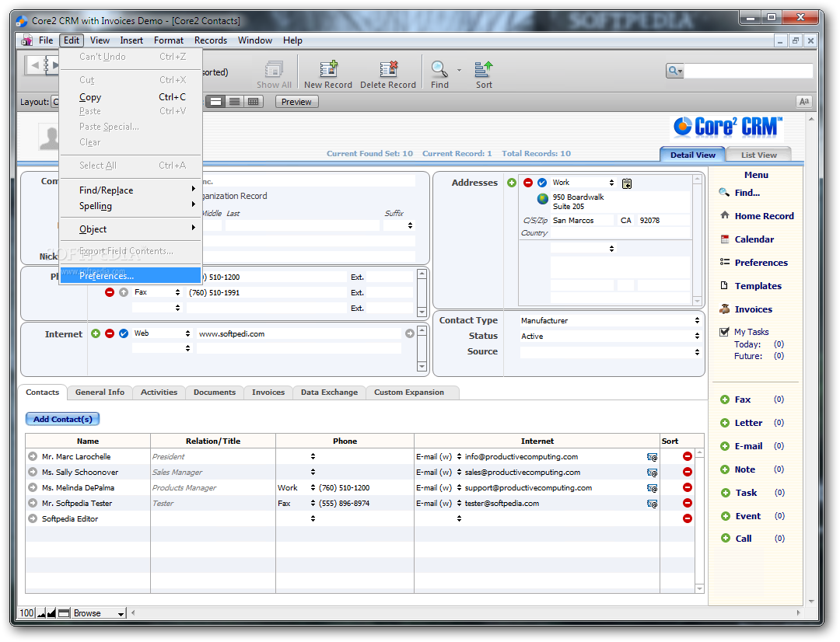Click the contact photo placeholder thumbnail
This screenshot has height=642, width=840.
coord(49,137)
